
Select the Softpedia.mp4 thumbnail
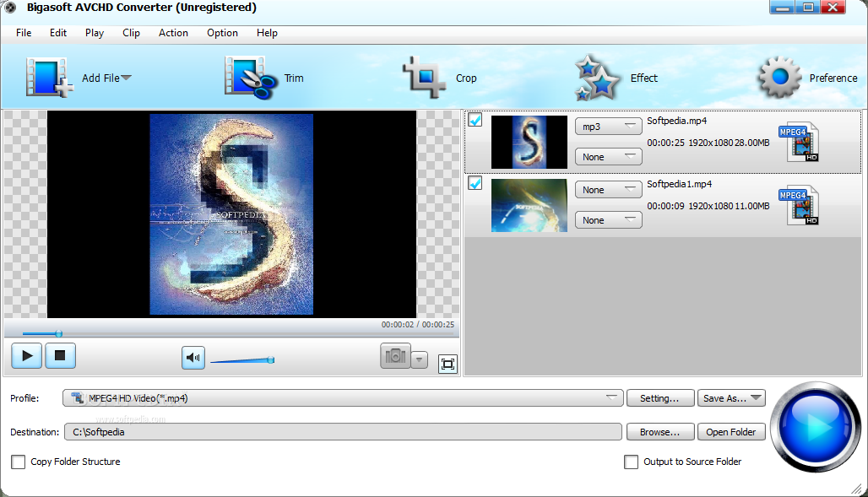(x=529, y=142)
